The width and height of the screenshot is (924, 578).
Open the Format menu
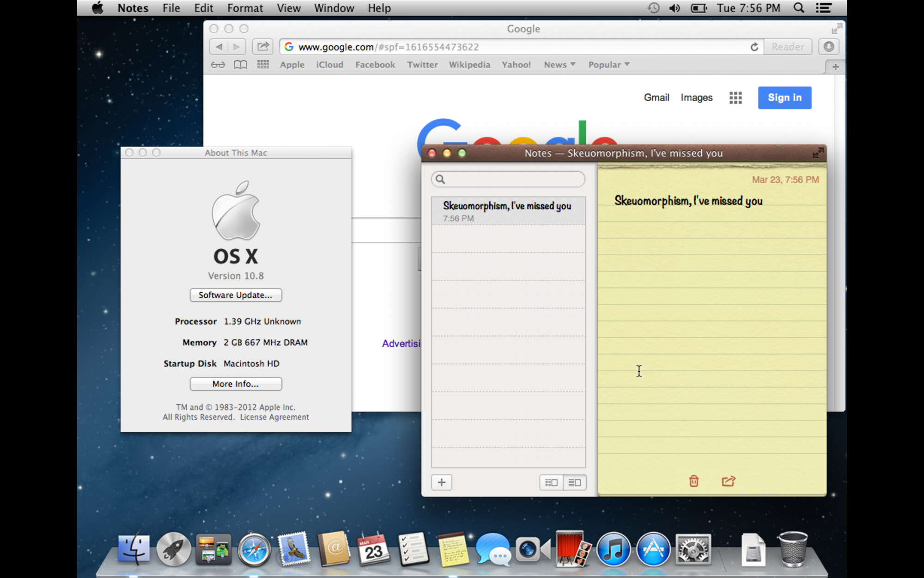click(245, 8)
